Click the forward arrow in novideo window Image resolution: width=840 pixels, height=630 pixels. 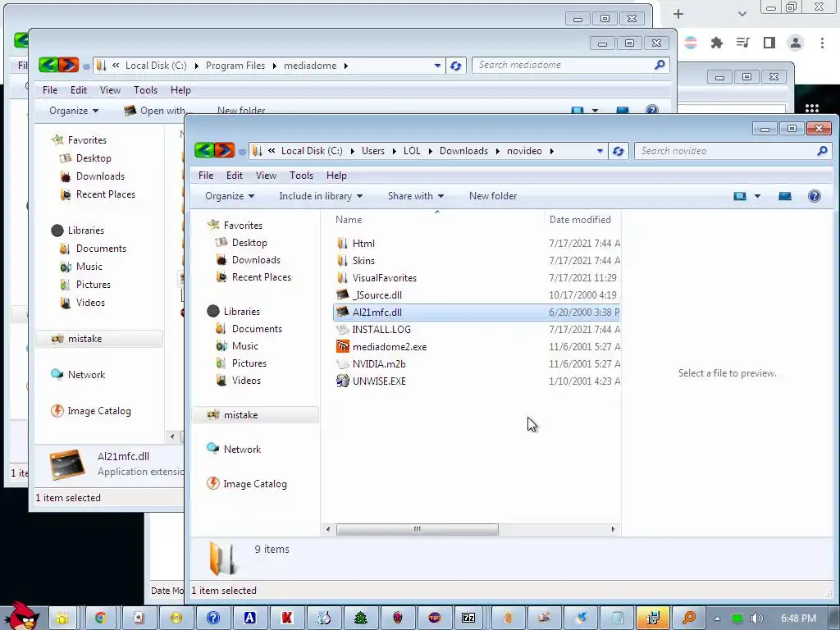pyautogui.click(x=225, y=151)
